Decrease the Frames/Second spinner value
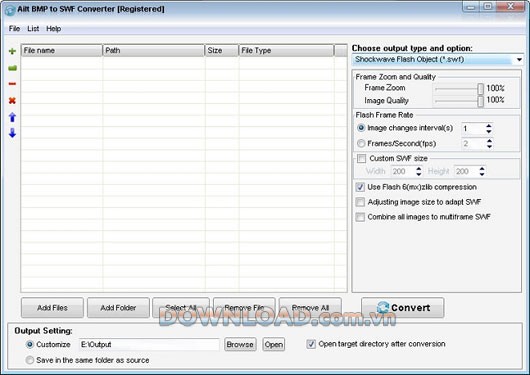Image resolution: width=530 pixels, height=375 pixels. 489,146
